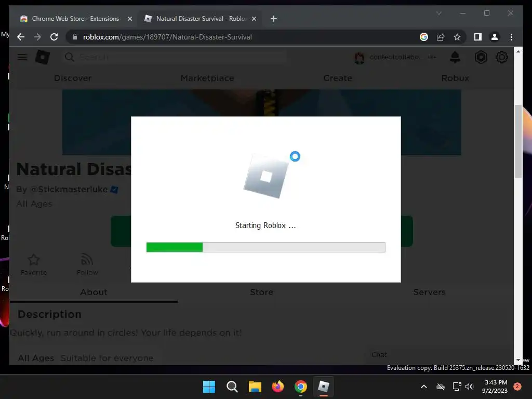532x399 pixels.
Task: Click the green Play button behind the dialog
Action: point(407,231)
